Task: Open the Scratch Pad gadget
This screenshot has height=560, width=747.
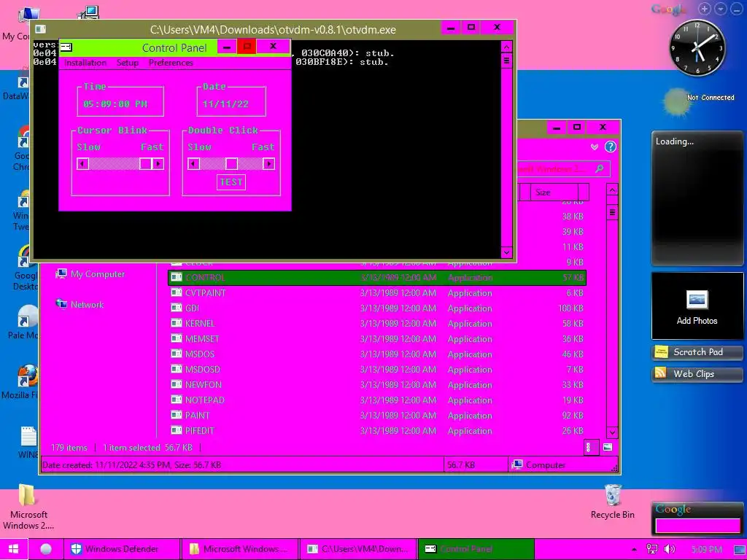Action: pyautogui.click(x=697, y=352)
